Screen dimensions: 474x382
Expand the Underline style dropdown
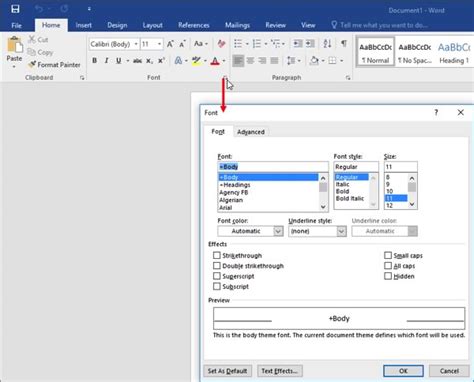click(x=341, y=231)
